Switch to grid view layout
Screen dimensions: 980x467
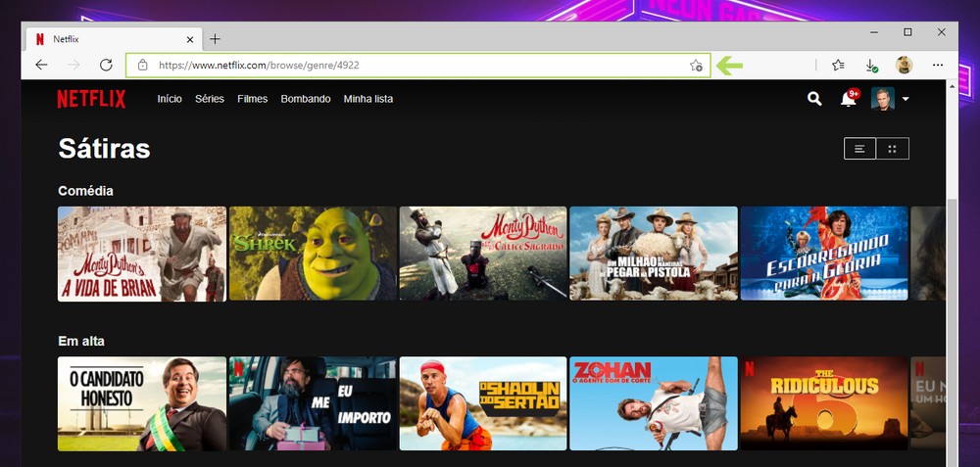[893, 149]
